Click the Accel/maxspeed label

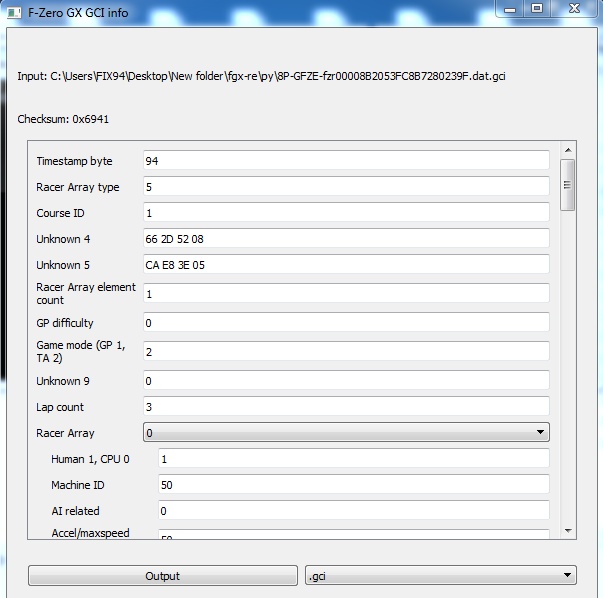point(90,533)
